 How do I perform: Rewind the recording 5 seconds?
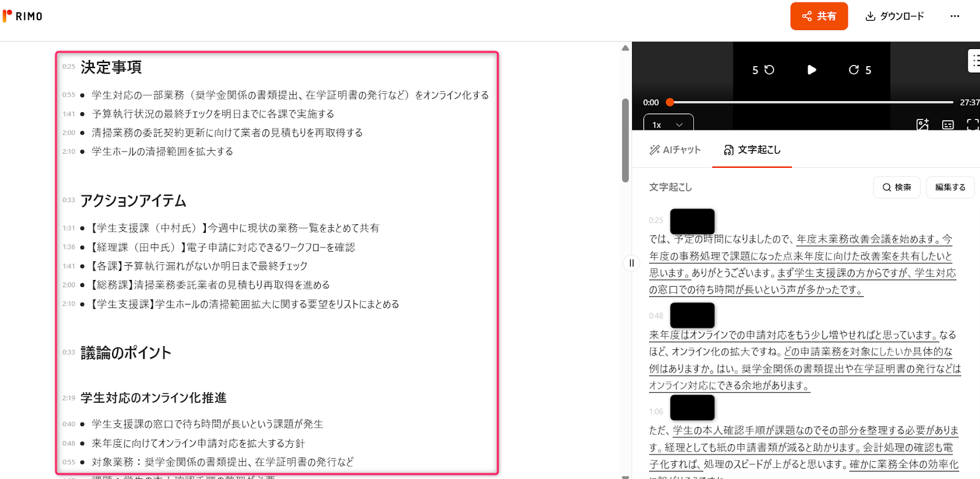763,70
